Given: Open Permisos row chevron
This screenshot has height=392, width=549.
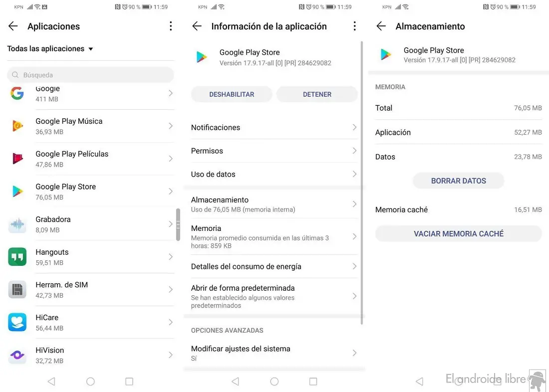Looking at the screenshot, I should pos(354,151).
